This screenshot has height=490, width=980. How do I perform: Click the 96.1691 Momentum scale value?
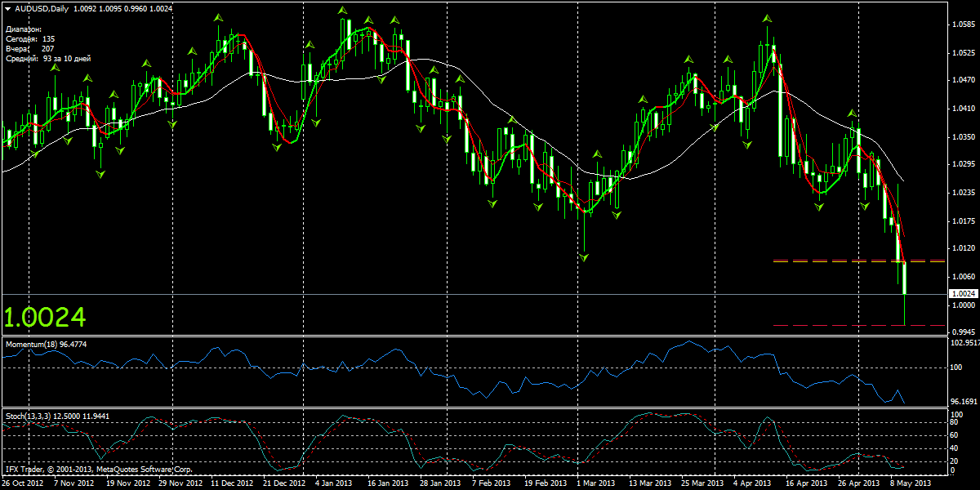click(964, 402)
